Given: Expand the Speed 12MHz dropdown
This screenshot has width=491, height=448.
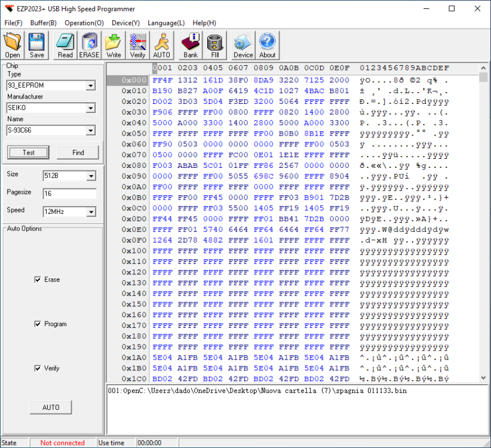Looking at the screenshot, I should pyautogui.click(x=90, y=211).
